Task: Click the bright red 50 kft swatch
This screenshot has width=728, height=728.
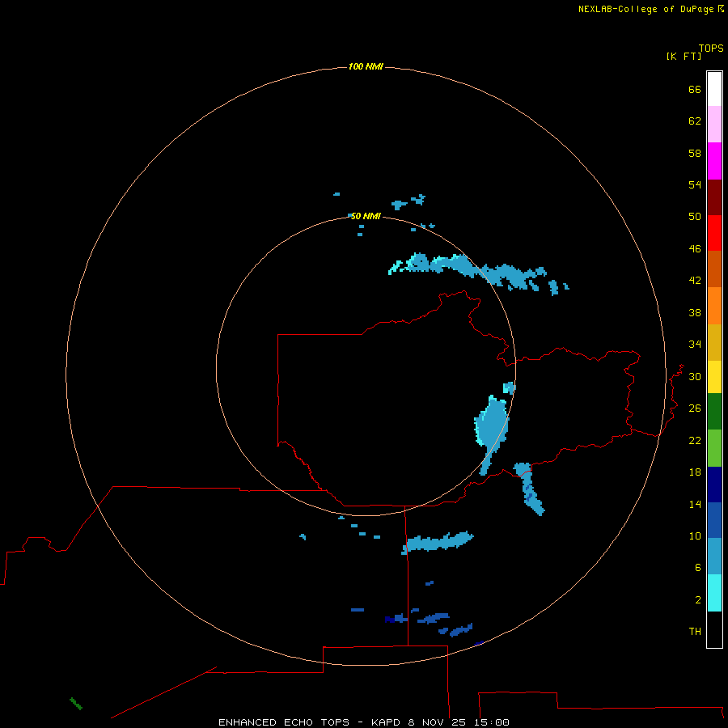Action: click(714, 233)
